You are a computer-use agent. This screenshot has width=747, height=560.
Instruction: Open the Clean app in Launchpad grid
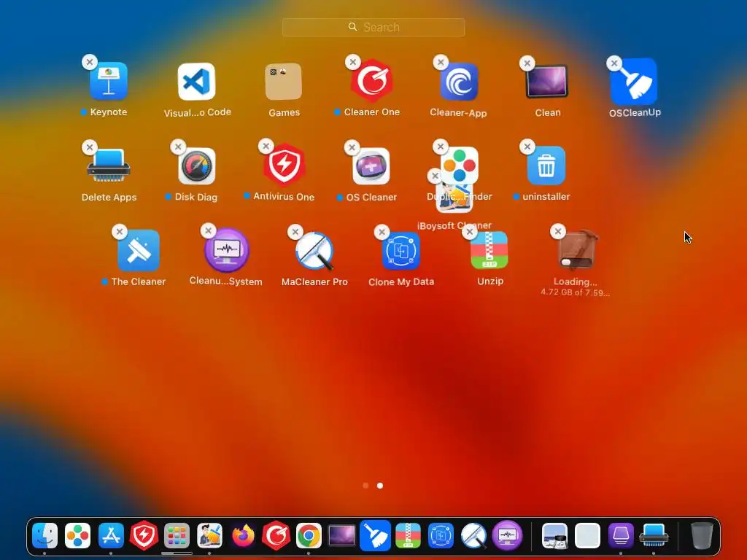[547, 82]
